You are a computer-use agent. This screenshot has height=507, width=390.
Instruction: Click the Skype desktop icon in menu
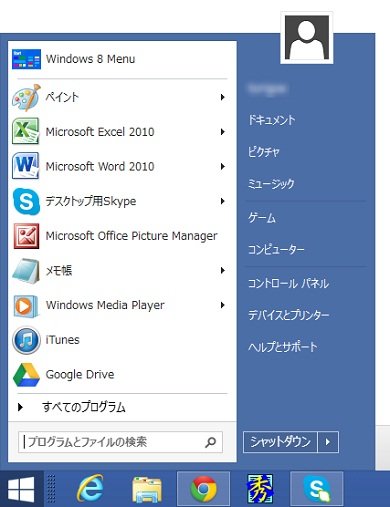26,201
